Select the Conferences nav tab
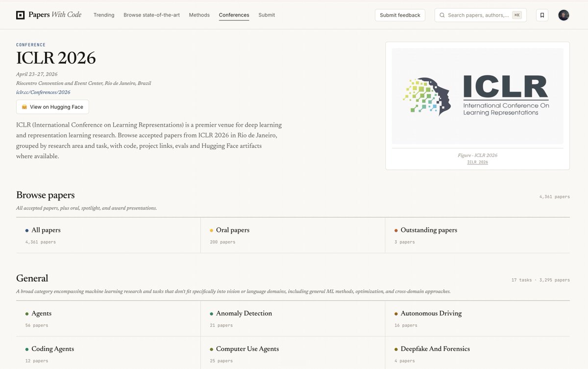This screenshot has height=369, width=588. point(234,15)
